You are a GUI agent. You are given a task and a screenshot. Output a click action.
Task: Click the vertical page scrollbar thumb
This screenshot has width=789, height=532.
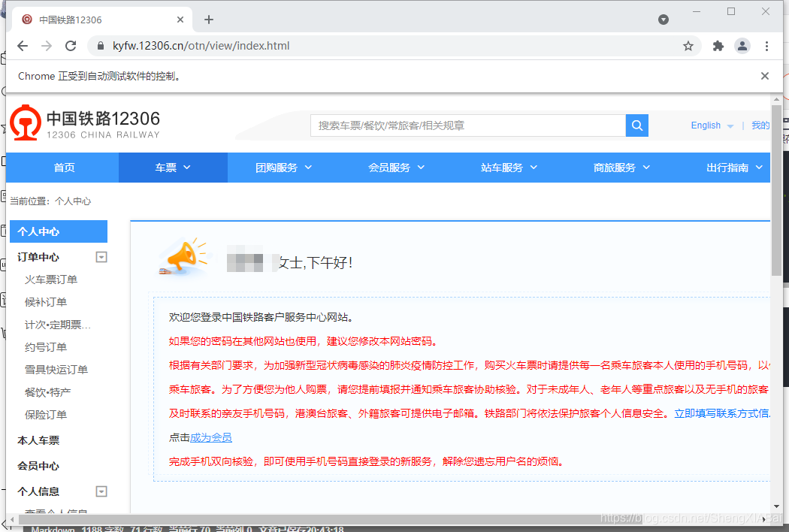click(x=776, y=190)
